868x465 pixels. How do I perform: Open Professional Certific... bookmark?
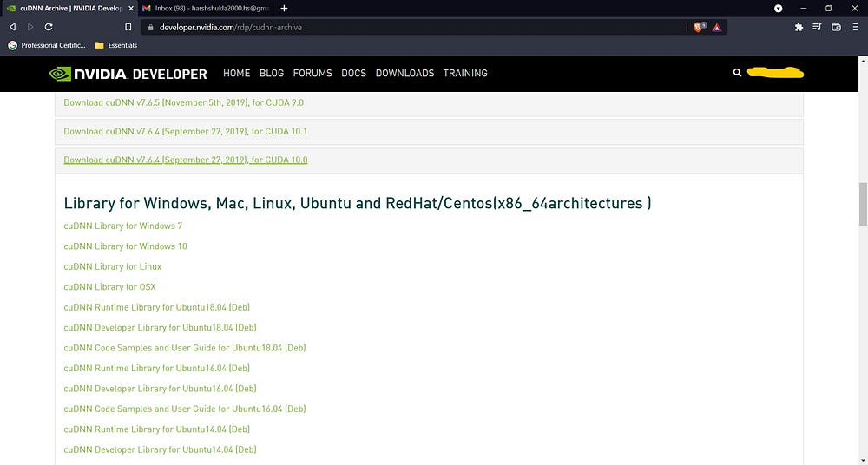click(x=47, y=45)
